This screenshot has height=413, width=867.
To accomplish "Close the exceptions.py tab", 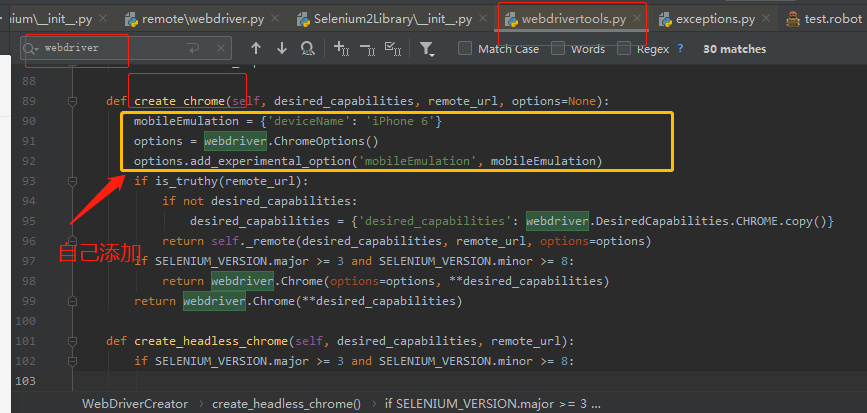I will click(766, 19).
